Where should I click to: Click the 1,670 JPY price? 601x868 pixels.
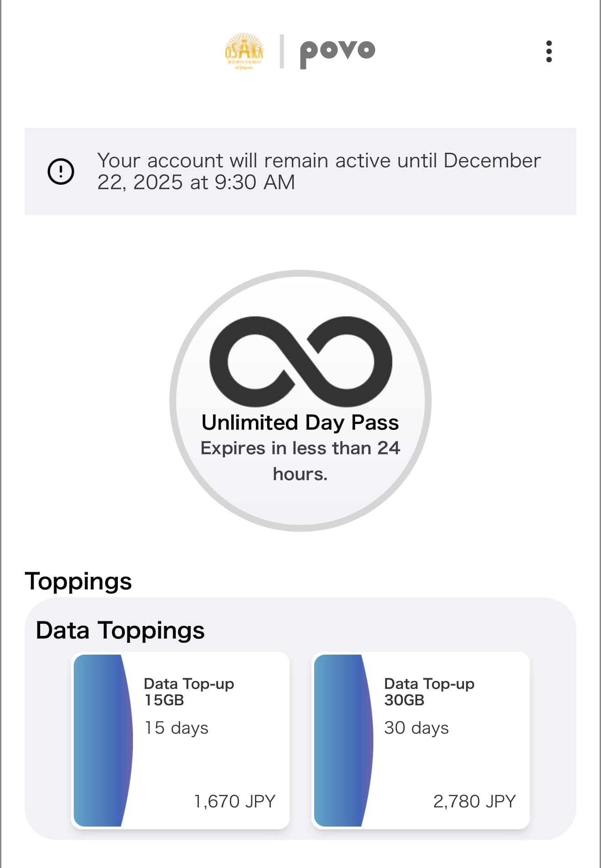coord(234,801)
